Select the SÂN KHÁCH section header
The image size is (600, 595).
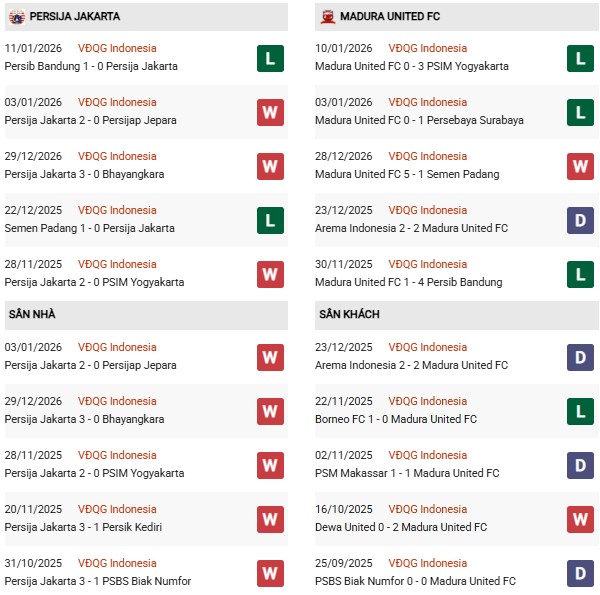click(349, 314)
